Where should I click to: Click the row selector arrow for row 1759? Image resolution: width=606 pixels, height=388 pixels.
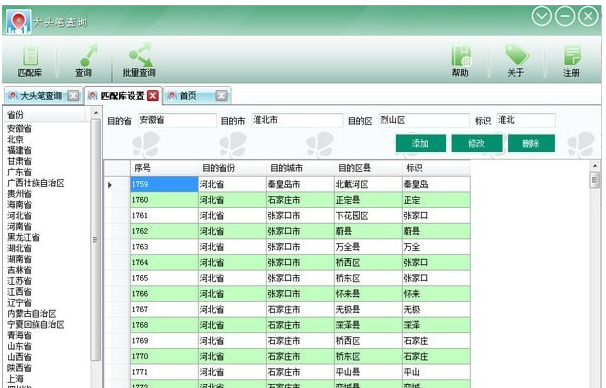pyautogui.click(x=117, y=185)
